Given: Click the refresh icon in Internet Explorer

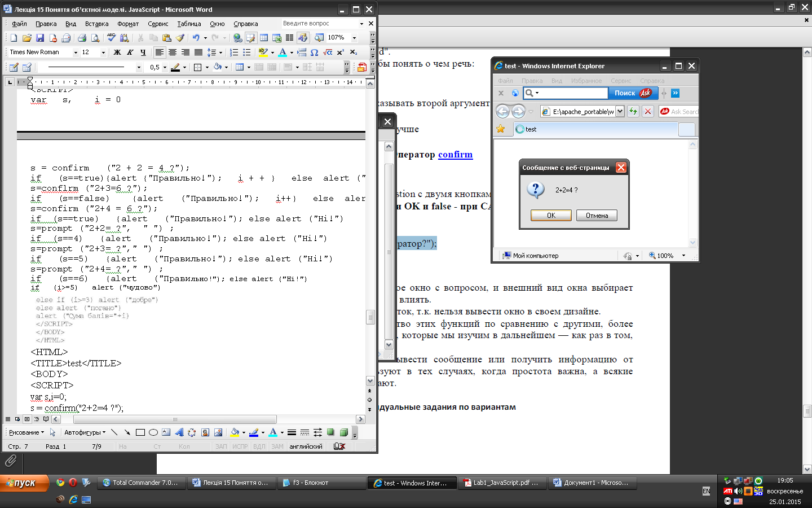Looking at the screenshot, I should click(x=633, y=111).
